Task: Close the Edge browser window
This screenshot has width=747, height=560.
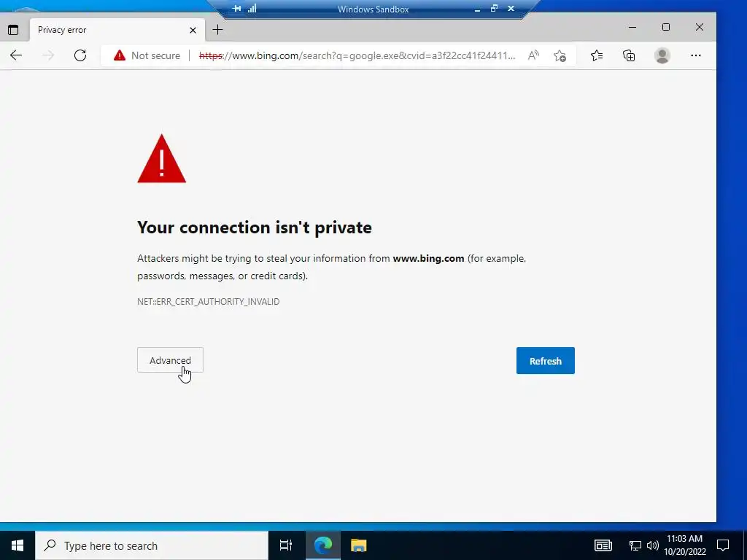Action: tap(700, 27)
